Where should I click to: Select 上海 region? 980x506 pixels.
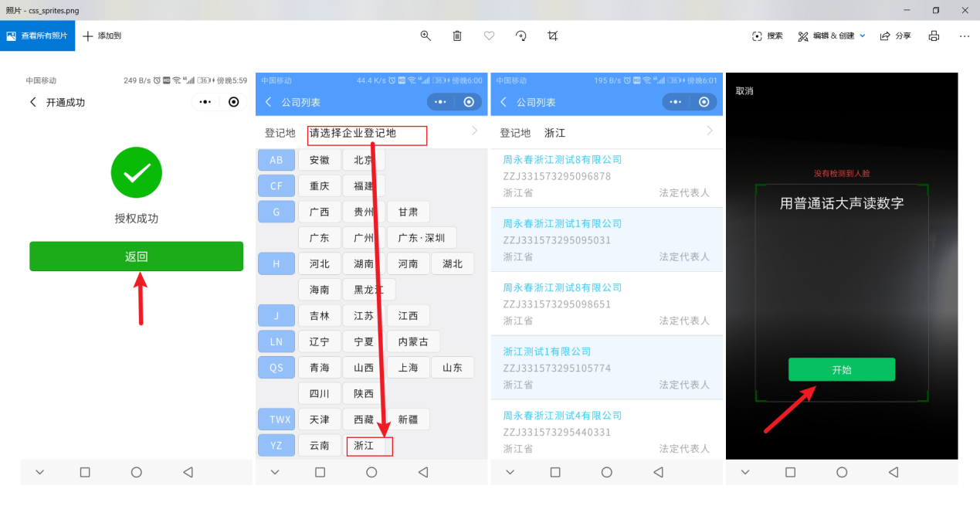click(409, 368)
